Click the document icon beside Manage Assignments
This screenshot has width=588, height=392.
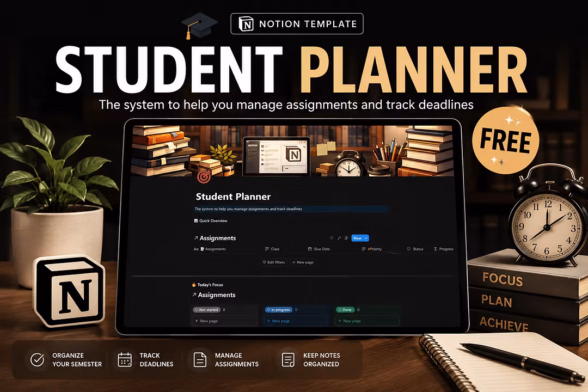tap(200, 359)
